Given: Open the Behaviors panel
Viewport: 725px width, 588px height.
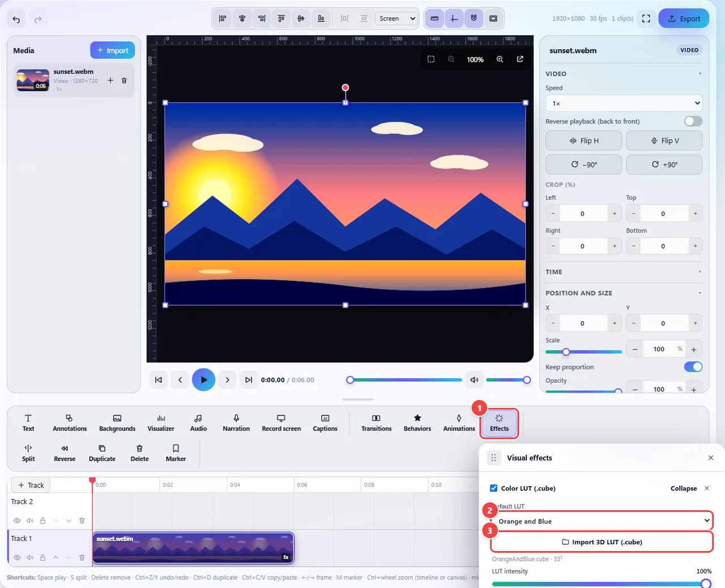Looking at the screenshot, I should coord(417,423).
